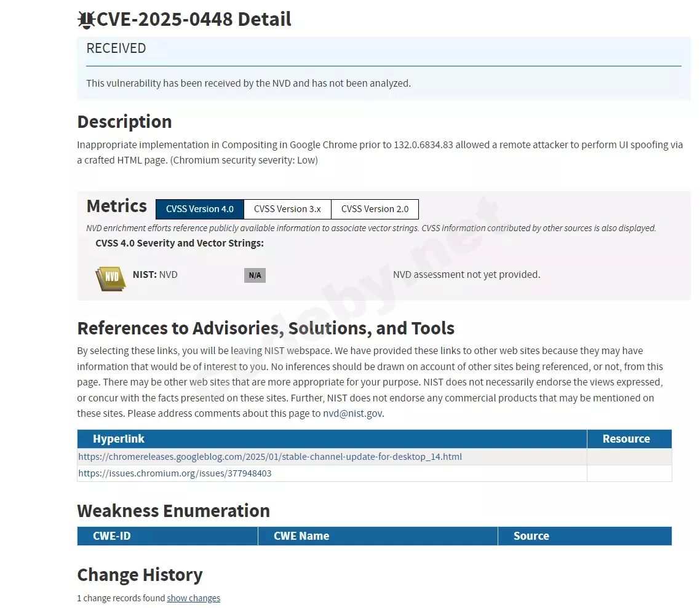This screenshot has height=608, width=700.
Task: Click the Source column header
Action: [x=585, y=536]
